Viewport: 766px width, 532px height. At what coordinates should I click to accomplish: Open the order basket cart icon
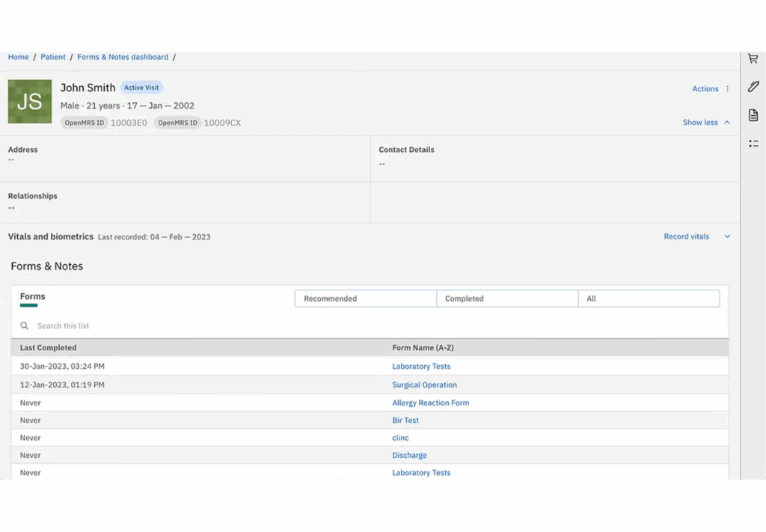tap(753, 59)
